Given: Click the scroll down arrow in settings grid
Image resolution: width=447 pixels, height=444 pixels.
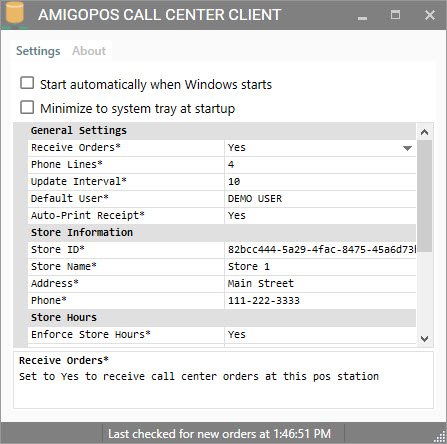Looking at the screenshot, I should [424, 339].
